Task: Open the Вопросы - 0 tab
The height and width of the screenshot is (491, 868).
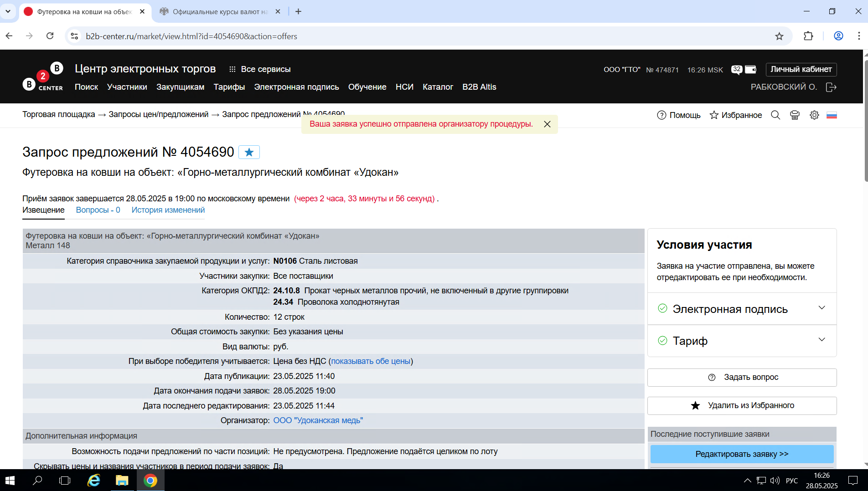Action: [x=98, y=210]
